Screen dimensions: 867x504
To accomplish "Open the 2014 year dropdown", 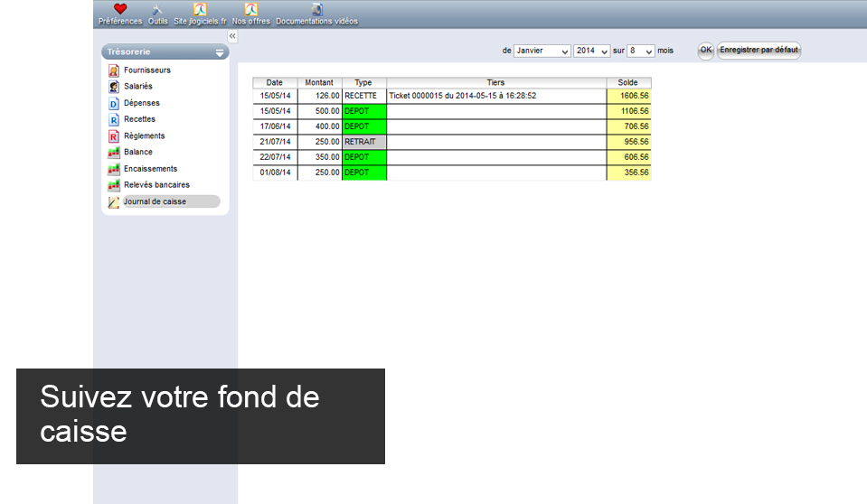I will 591,51.
